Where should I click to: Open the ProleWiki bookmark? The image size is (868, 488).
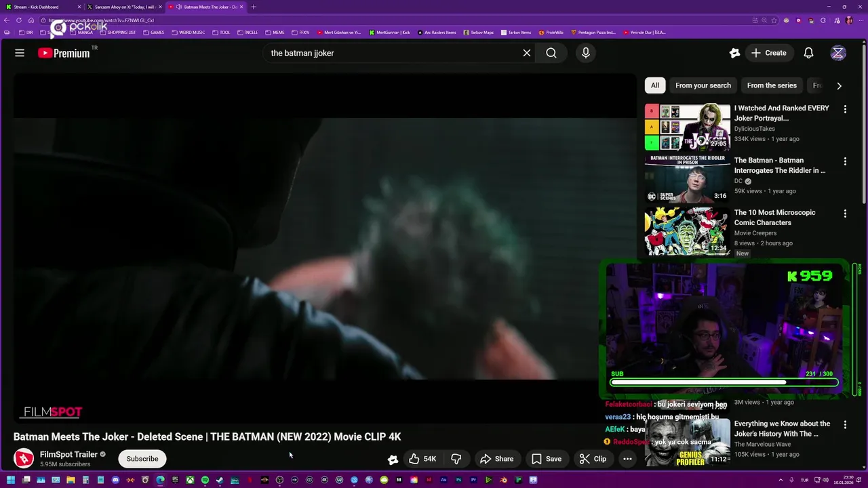coord(551,33)
